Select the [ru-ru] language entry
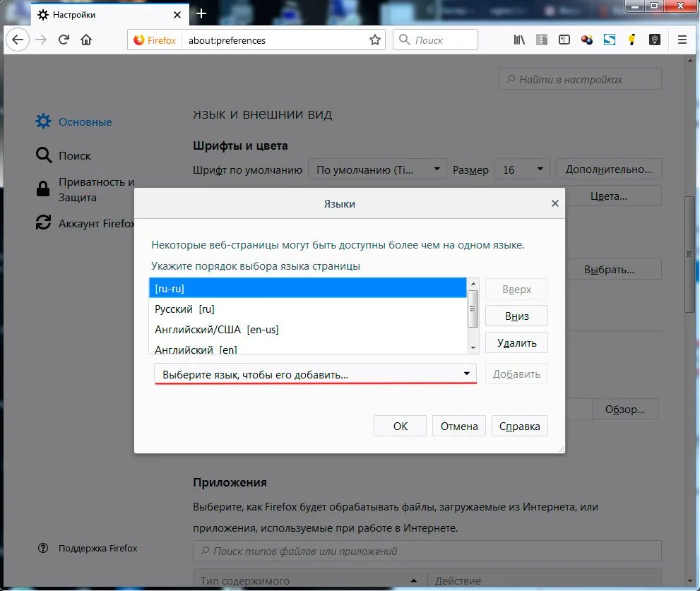This screenshot has width=700, height=591. 307,288
